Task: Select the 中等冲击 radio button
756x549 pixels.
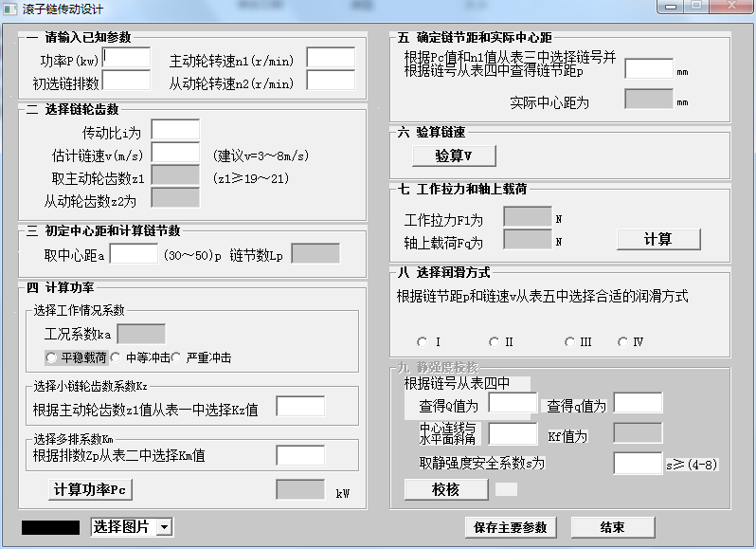Action: [x=116, y=357]
